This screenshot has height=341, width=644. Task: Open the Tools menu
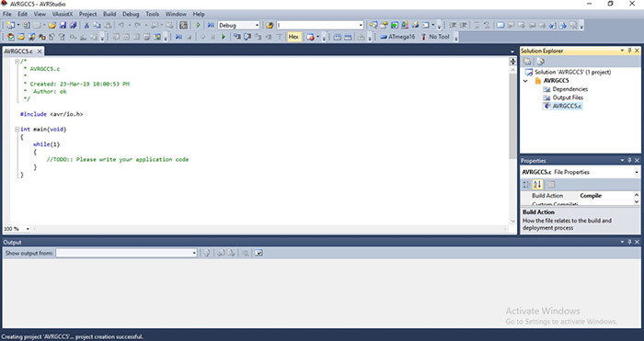pyautogui.click(x=153, y=14)
